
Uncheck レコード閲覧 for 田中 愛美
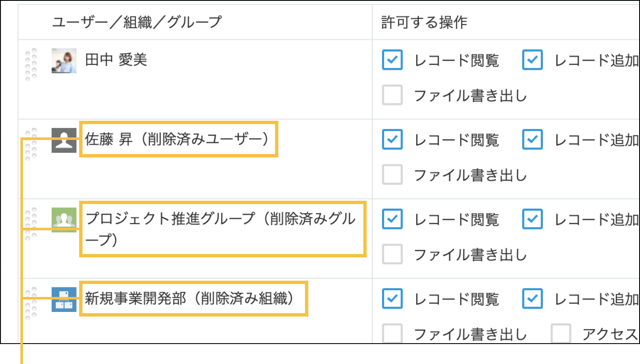point(392,60)
